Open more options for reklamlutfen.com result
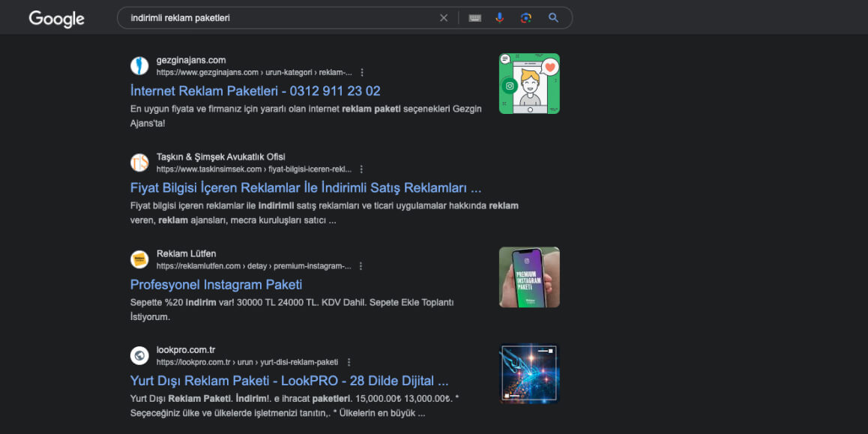Image resolution: width=868 pixels, height=434 pixels. click(361, 266)
